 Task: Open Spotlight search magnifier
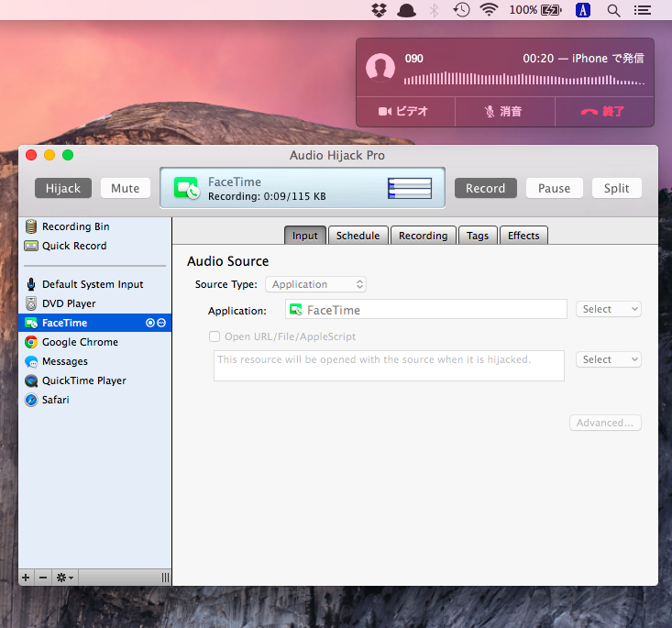[613, 10]
